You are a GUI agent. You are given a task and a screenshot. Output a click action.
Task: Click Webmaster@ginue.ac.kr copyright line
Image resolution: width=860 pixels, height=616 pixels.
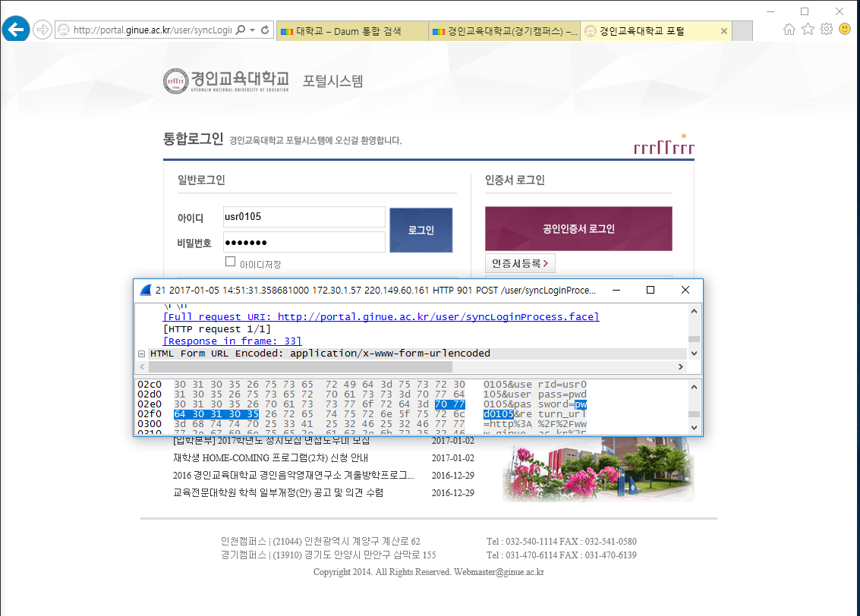pos(429,572)
